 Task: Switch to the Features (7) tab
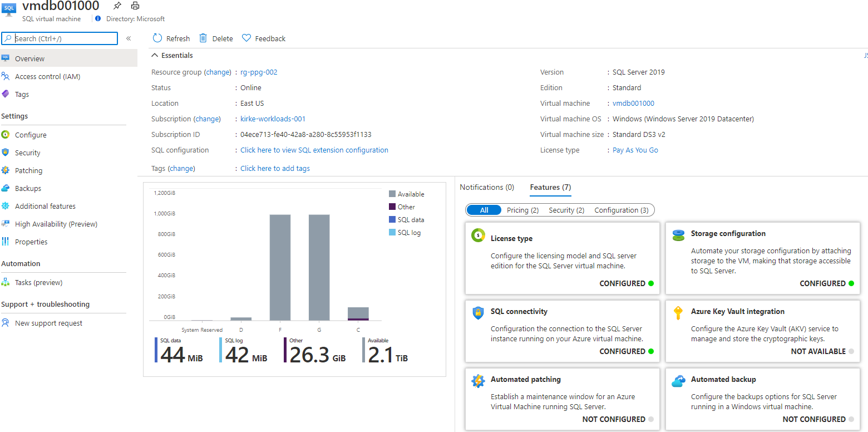pos(550,187)
